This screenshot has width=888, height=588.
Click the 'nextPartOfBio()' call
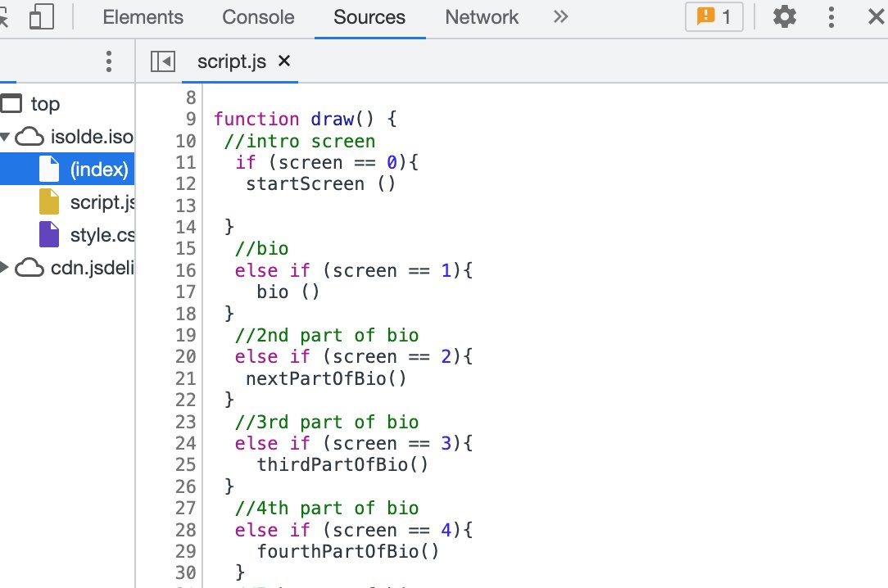326,378
